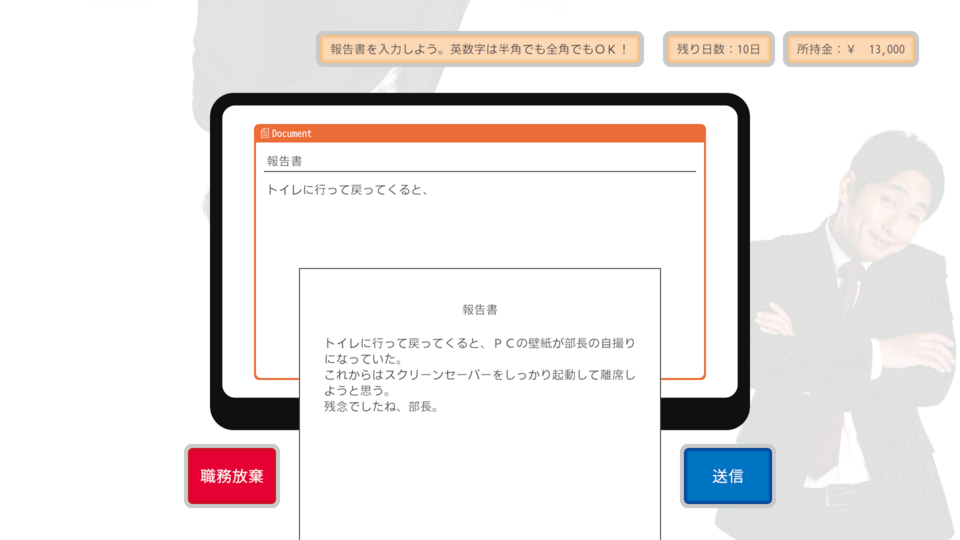Screen dimensions: 960x540
Task: Click the sample line mentioning ＰＣの壁紙
Action: (479, 343)
